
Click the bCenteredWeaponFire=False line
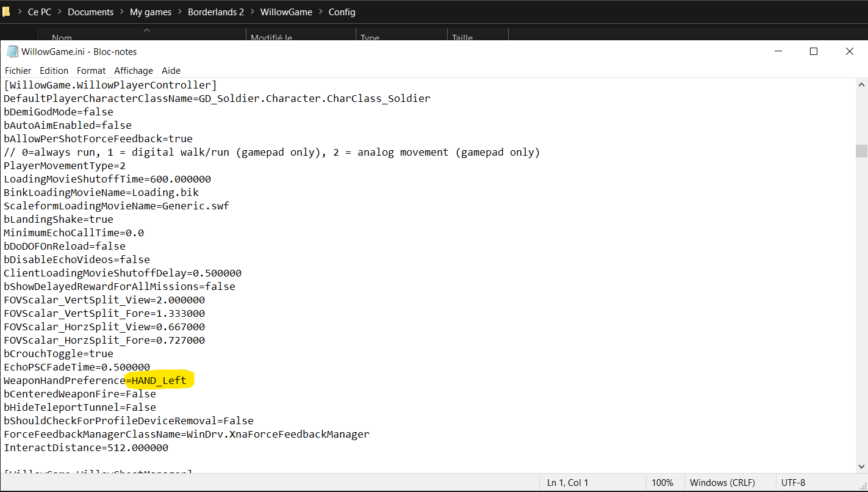[80, 394]
